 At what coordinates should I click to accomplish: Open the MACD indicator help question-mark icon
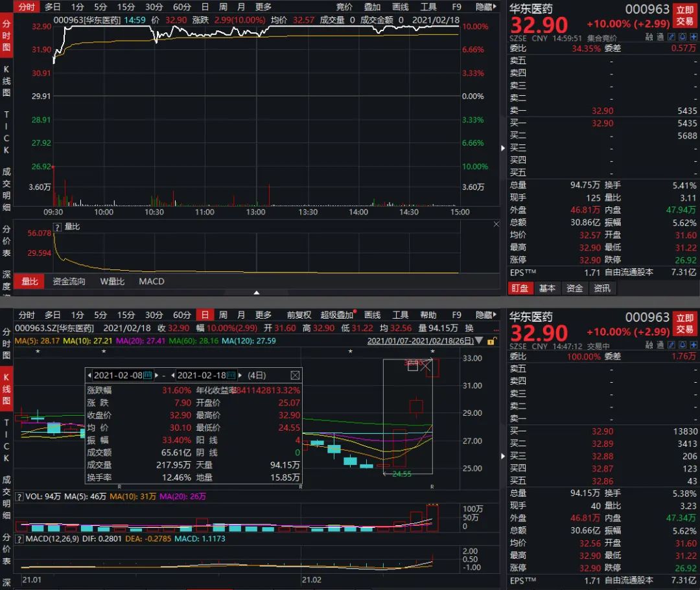(x=19, y=539)
